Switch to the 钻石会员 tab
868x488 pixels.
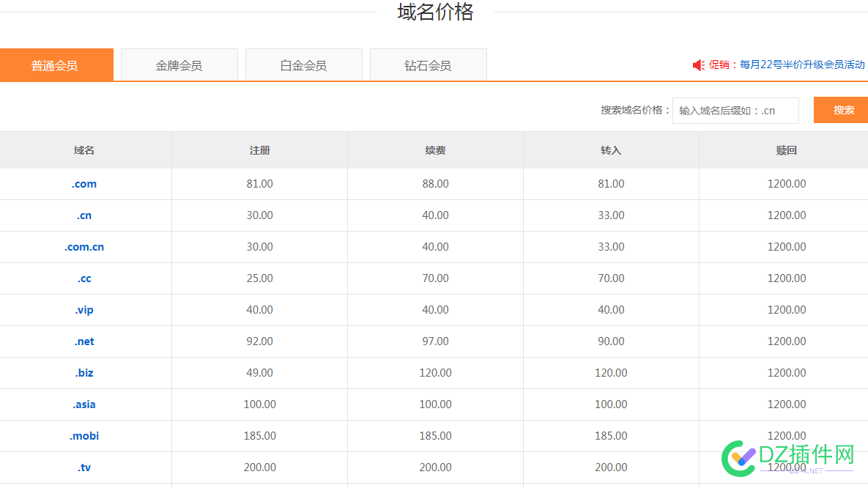pyautogui.click(x=429, y=64)
